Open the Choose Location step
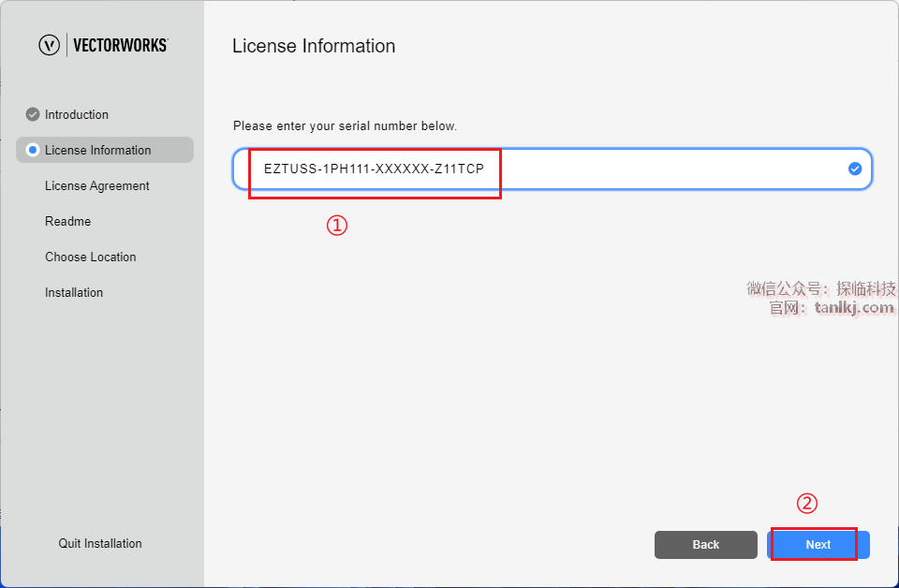The width and height of the screenshot is (899, 588). [90, 257]
